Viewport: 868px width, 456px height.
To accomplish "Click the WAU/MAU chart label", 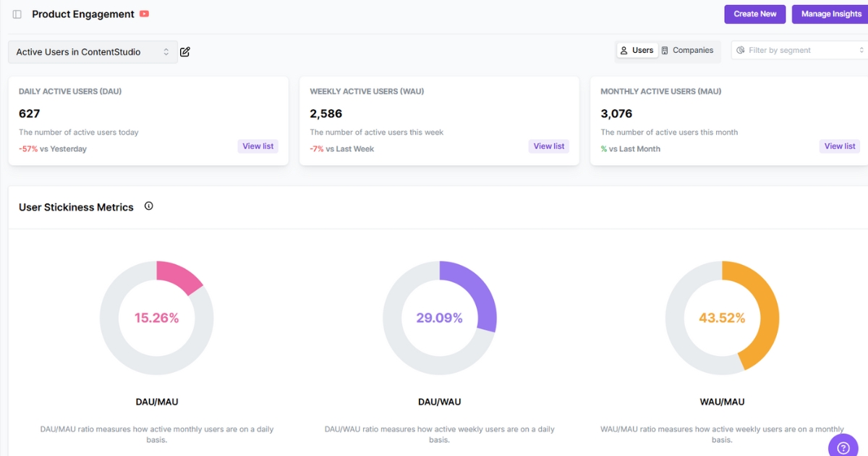I will 722,402.
